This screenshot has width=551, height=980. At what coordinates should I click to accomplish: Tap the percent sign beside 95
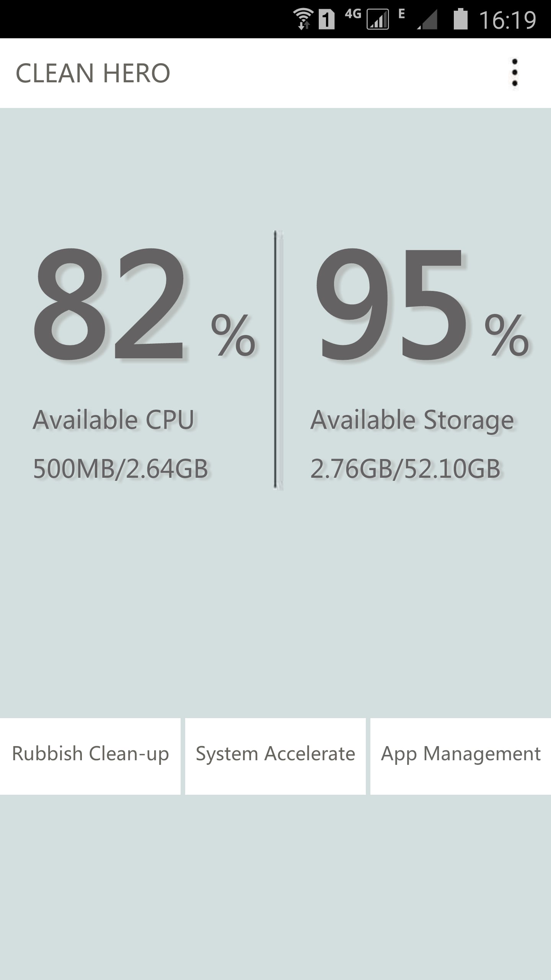click(507, 335)
